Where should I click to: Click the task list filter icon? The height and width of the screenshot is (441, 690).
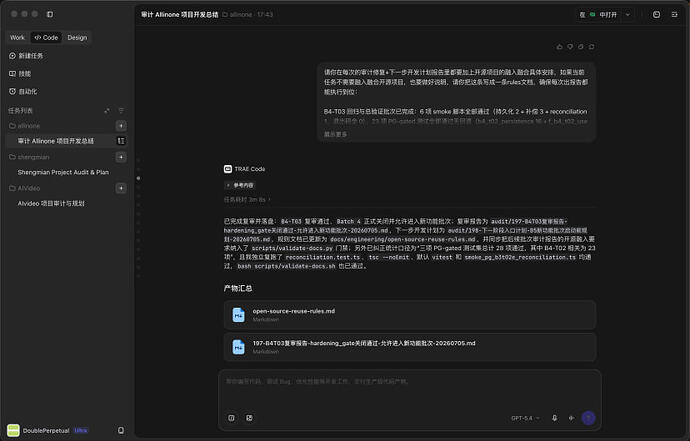click(x=121, y=110)
